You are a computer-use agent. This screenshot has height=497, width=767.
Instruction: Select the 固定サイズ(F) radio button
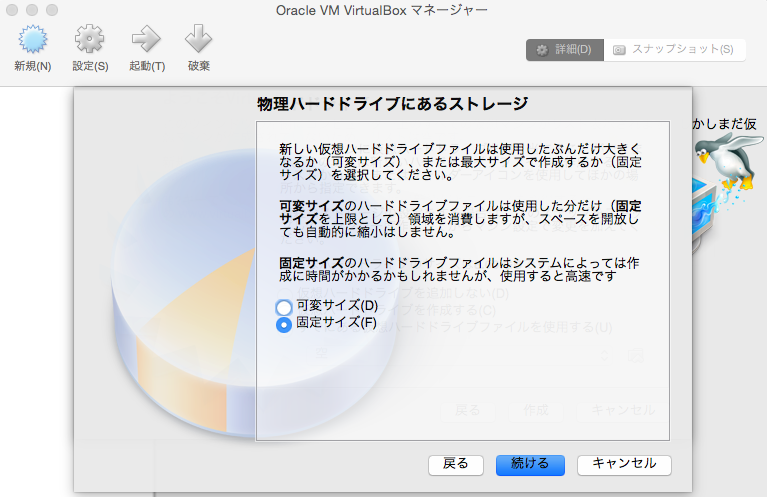[x=284, y=324]
